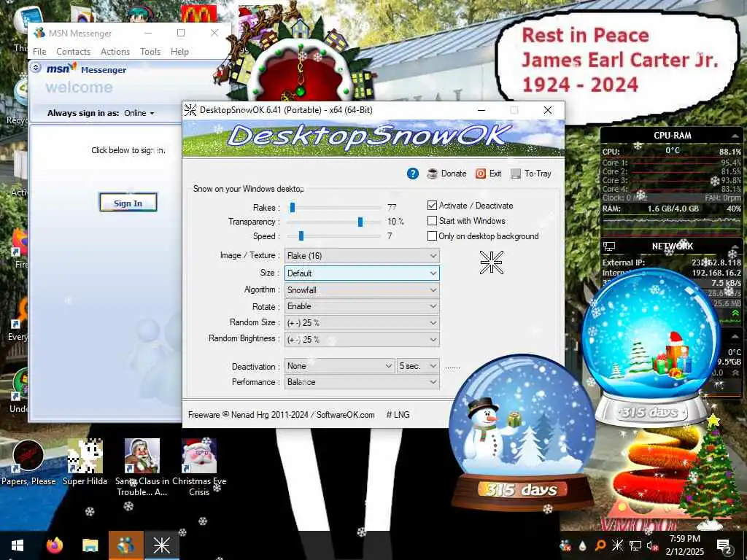Viewport: 747px width, 560px height.
Task: Switch to MSN Messenger taskbar button
Action: (125, 545)
